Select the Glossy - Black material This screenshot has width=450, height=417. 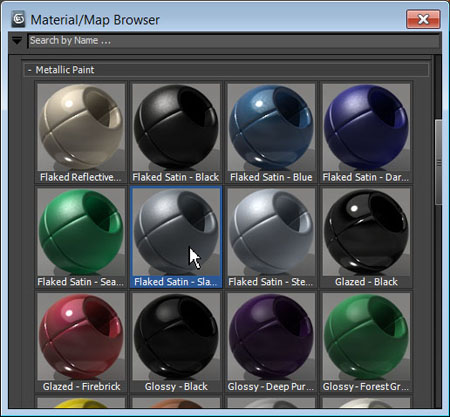[x=176, y=342]
